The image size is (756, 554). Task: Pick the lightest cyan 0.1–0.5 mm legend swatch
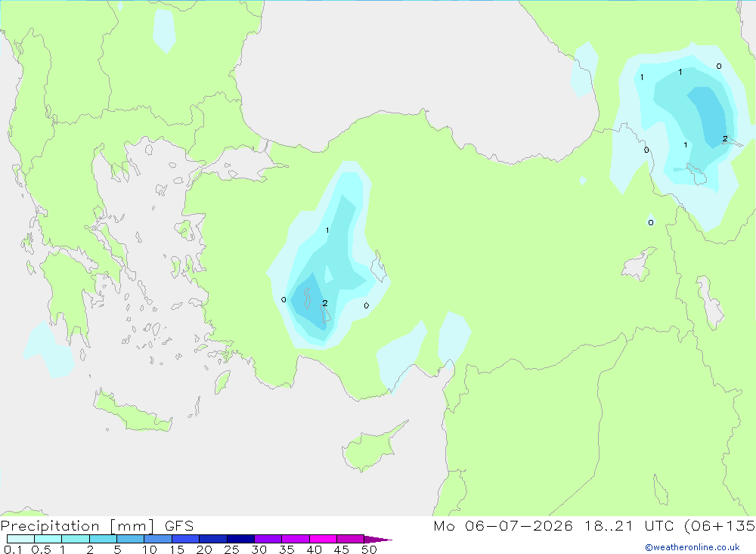(20, 539)
